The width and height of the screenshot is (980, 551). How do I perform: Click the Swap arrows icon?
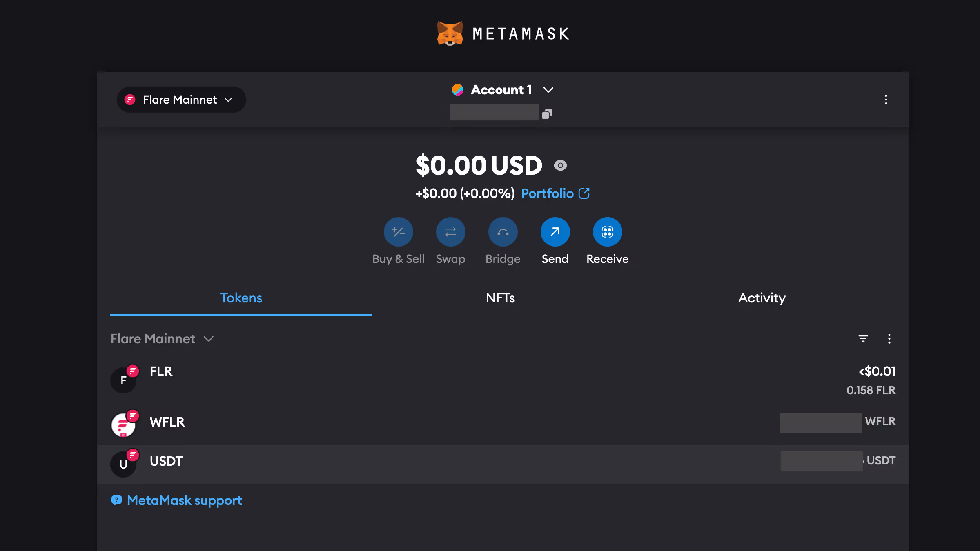point(450,232)
